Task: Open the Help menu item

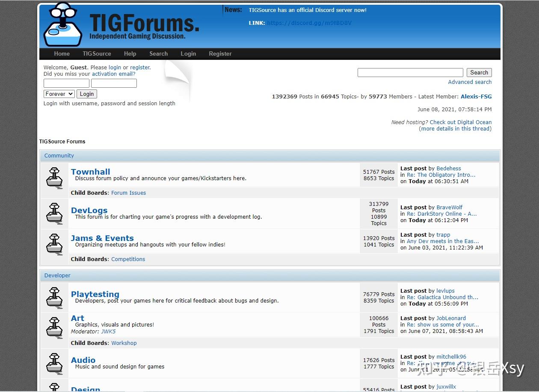Action: pyautogui.click(x=130, y=54)
